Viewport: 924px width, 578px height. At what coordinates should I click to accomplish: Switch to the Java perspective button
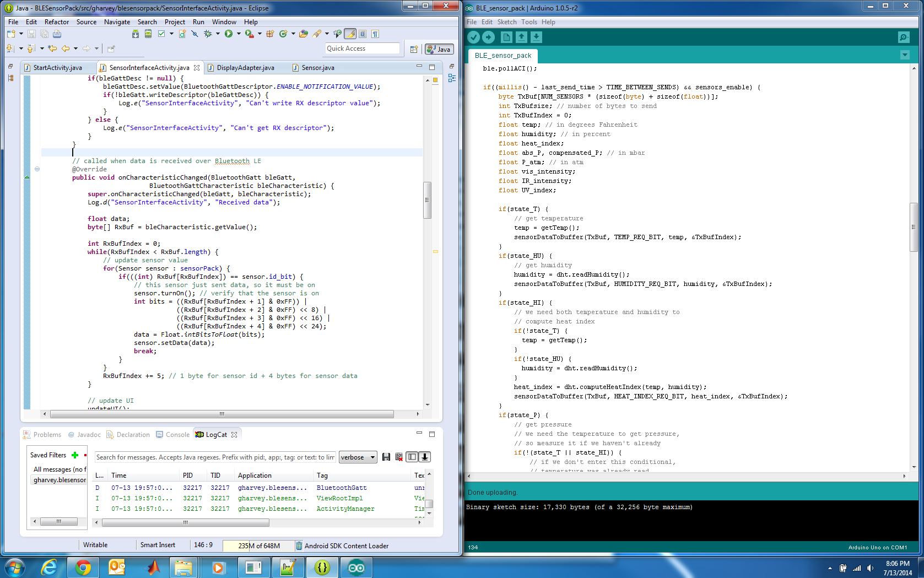(439, 49)
